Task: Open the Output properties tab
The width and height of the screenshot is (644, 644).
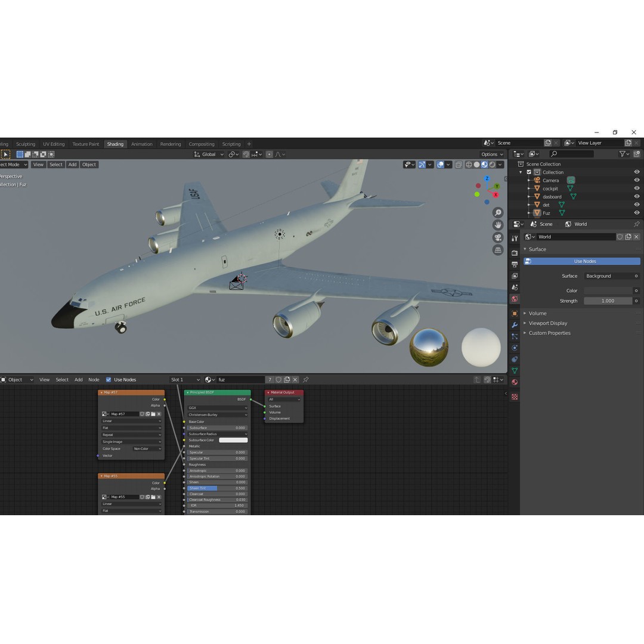Action: 514,264
